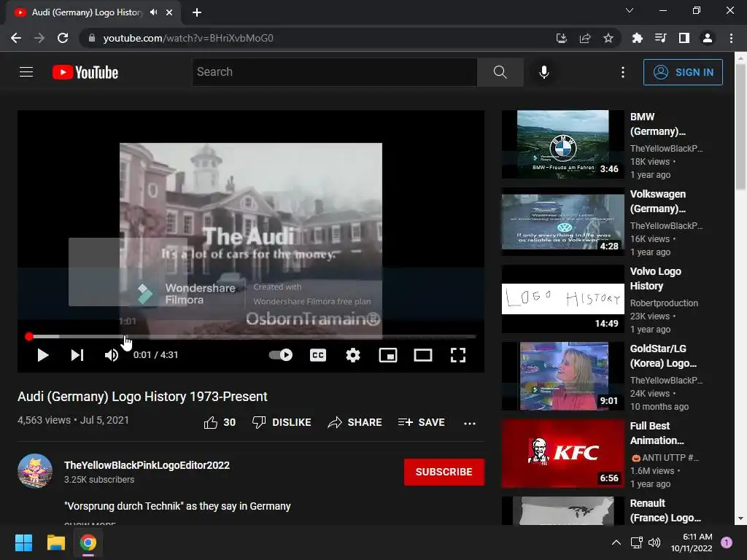The height and width of the screenshot is (560, 747).
Task: Click the address bar URL
Action: pyautogui.click(x=188, y=38)
